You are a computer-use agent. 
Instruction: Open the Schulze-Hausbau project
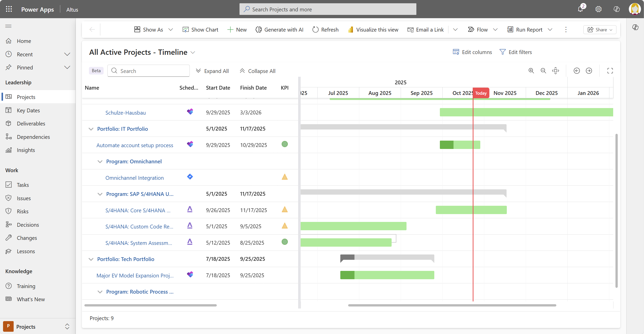126,113
